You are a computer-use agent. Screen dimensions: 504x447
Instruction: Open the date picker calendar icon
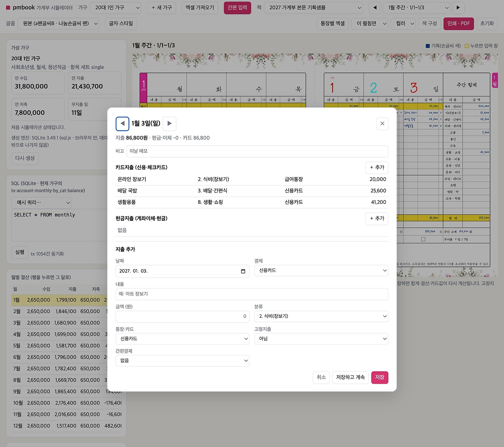243,271
